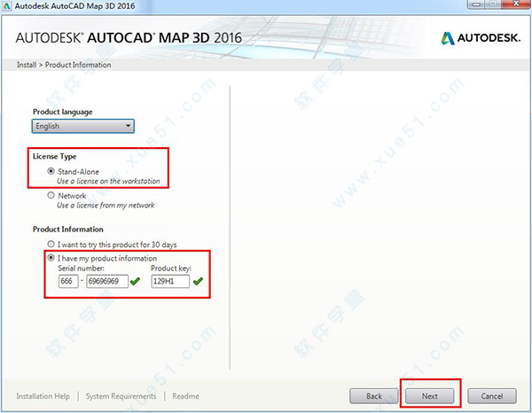Image resolution: width=532 pixels, height=413 pixels.
Task: Proceed with the Next button
Action: point(429,396)
